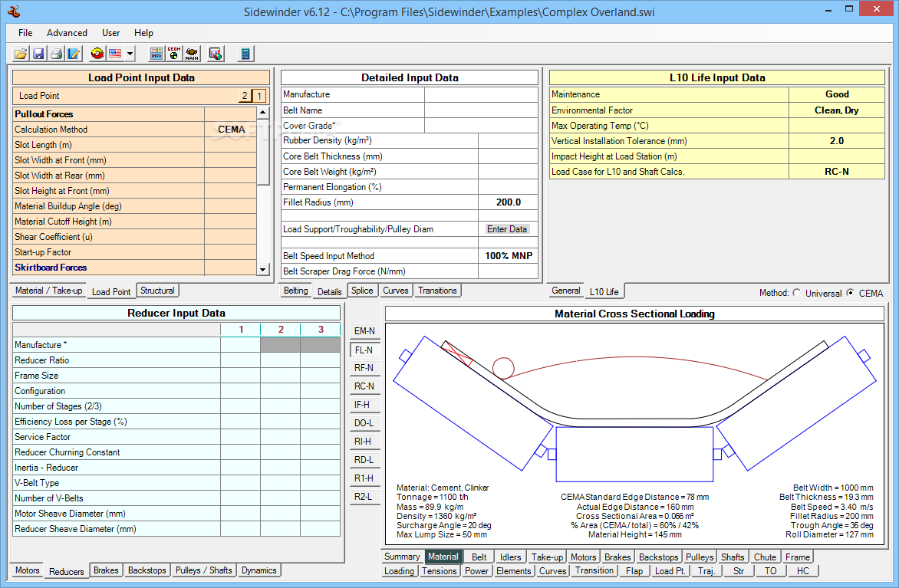Open the Chute output tab
The image size is (899, 588).
[765, 557]
